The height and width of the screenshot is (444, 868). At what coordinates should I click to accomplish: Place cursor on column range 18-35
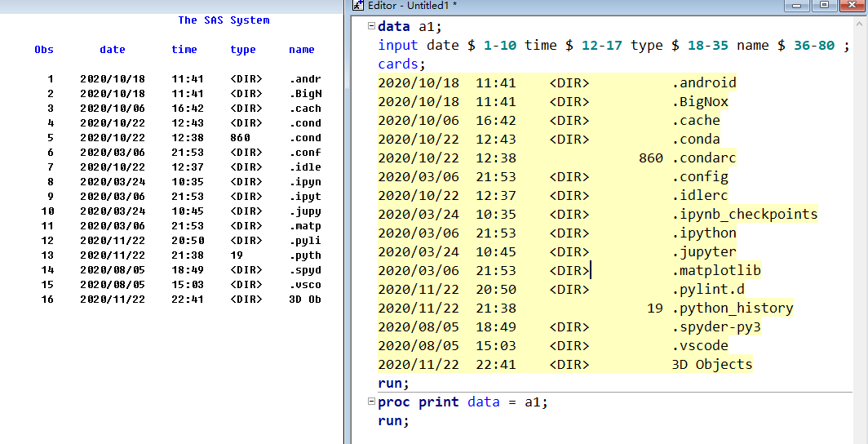(x=707, y=46)
